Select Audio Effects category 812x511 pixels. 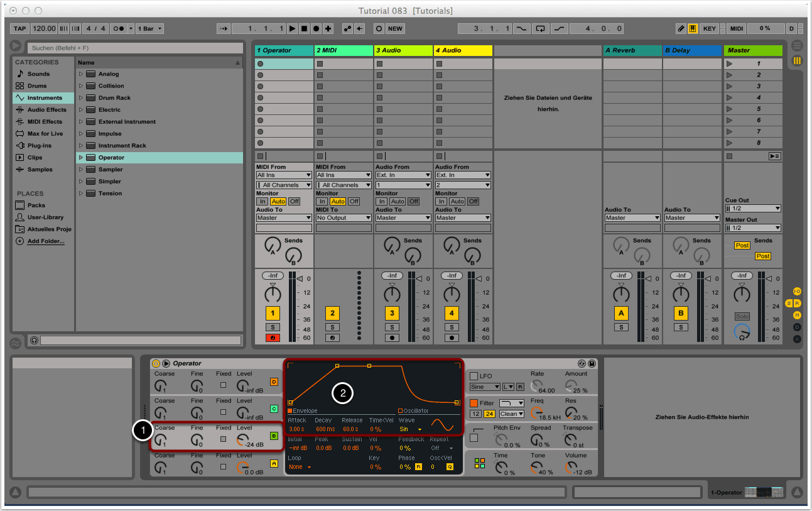[x=46, y=110]
